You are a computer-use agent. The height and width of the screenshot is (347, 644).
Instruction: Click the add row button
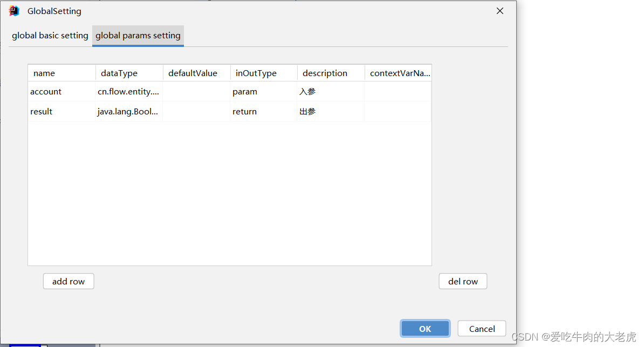point(68,281)
